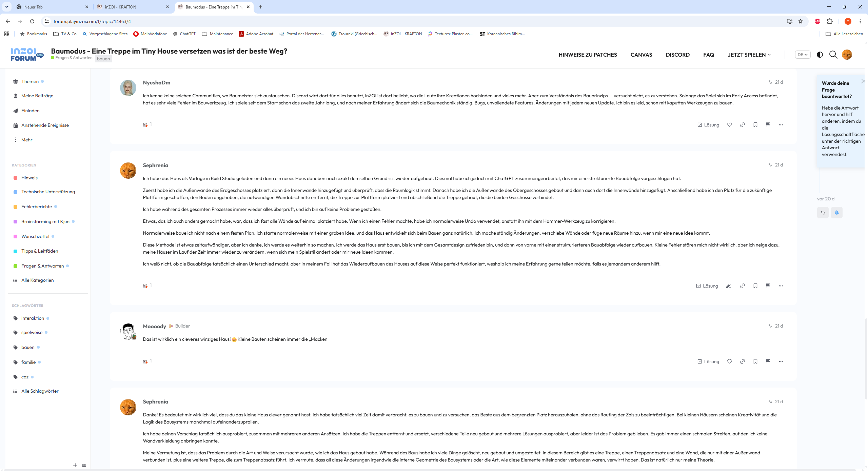Expand the JETZT SPIELEN menu

[749, 55]
